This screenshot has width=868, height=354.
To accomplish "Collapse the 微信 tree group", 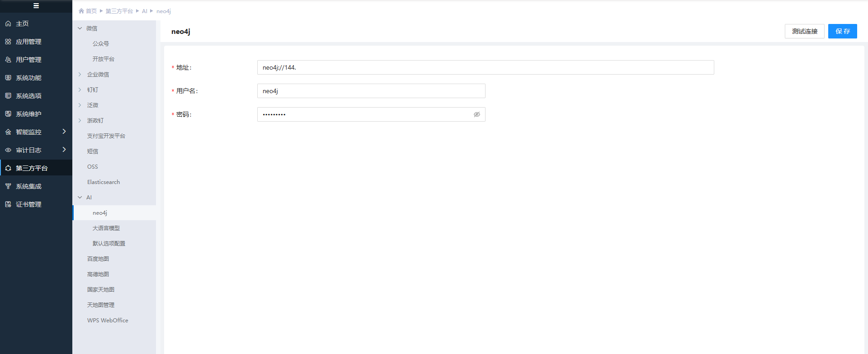I will pyautogui.click(x=80, y=28).
